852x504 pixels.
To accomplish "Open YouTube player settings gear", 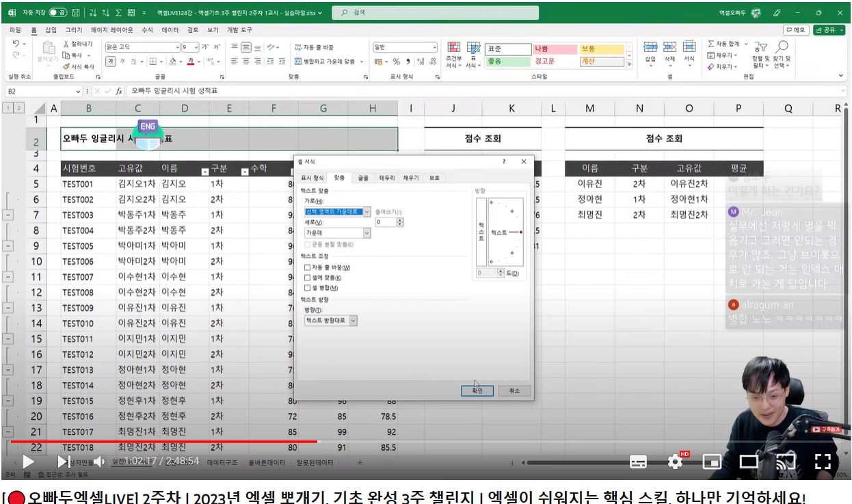I will click(x=676, y=462).
